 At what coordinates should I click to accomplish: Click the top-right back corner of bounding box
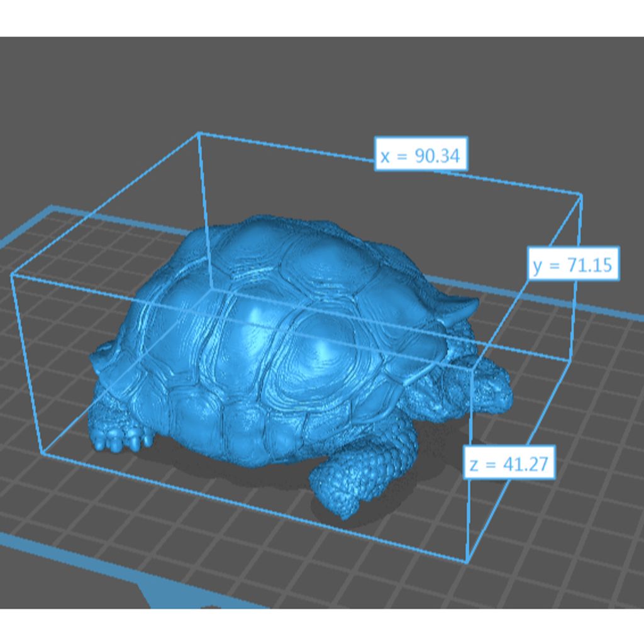tap(580, 195)
